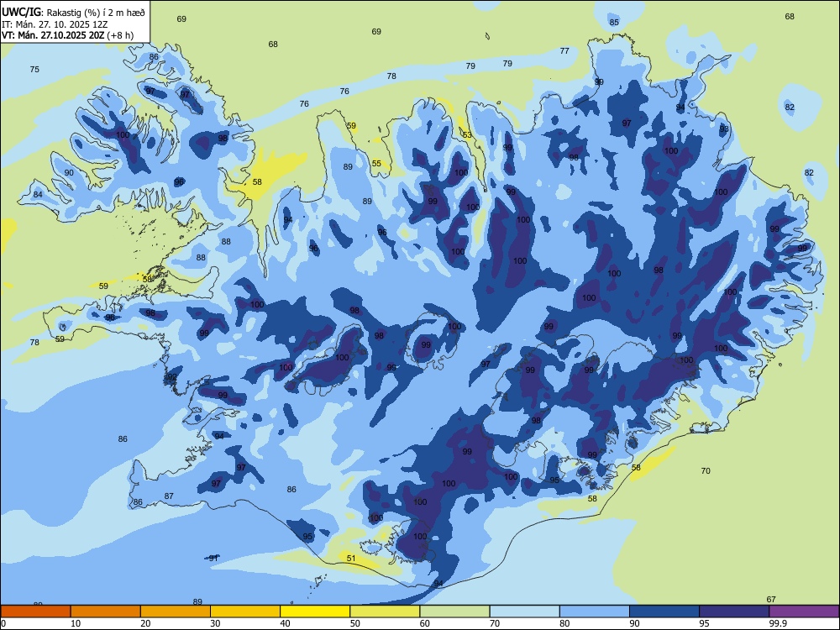Click the '20' legend tick label
This screenshot has width=840, height=630.
click(145, 623)
